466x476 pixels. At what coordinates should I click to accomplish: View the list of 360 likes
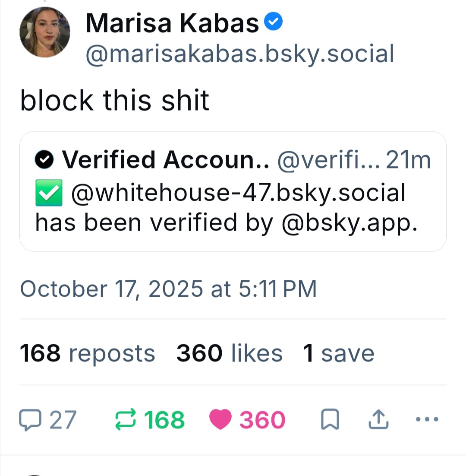[x=229, y=353]
